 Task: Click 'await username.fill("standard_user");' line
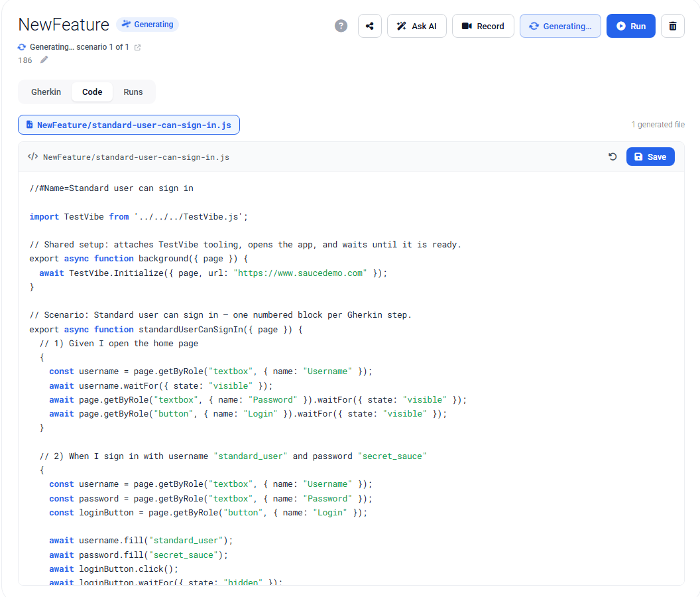[141, 541]
